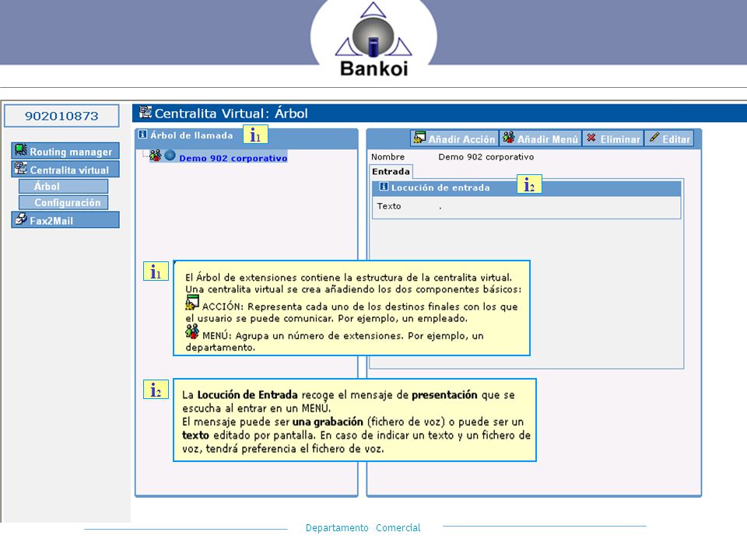This screenshot has width=747, height=560.
Task: Click the red X Eliminar icon
Action: 591,138
